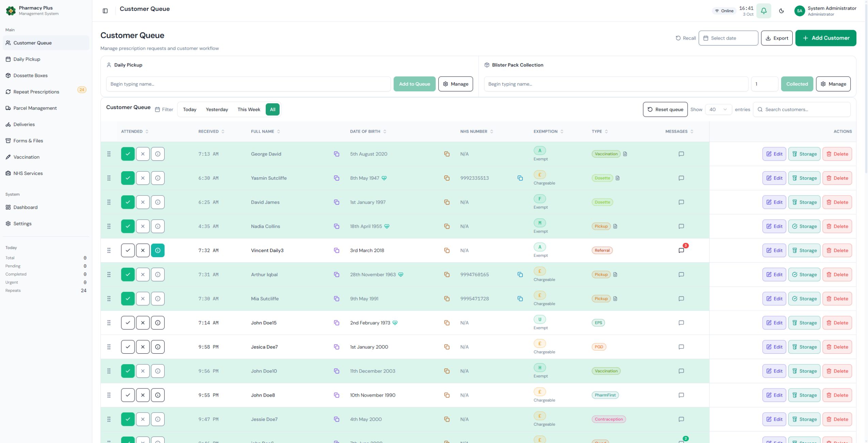Toggle info status for Vincent Daily3
The width and height of the screenshot is (868, 443).
158,250
